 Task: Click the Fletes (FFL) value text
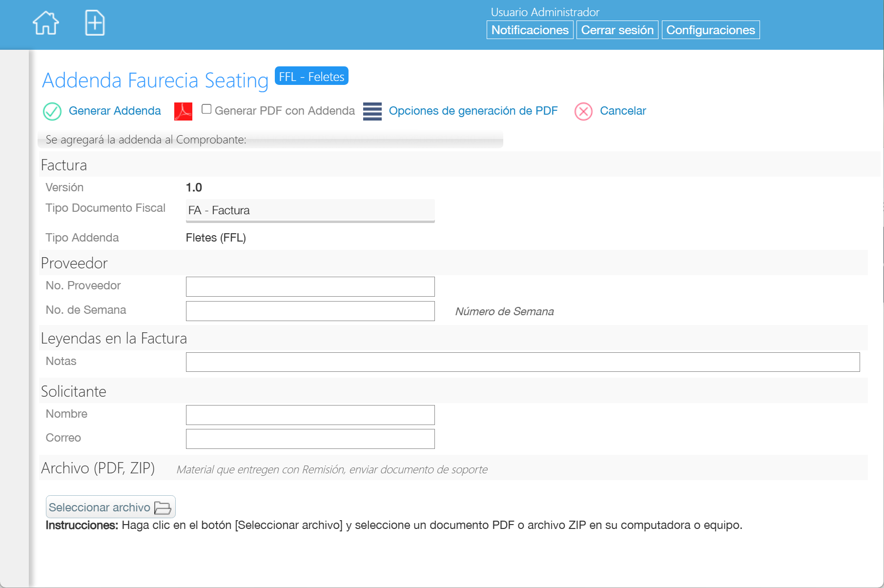pos(216,238)
